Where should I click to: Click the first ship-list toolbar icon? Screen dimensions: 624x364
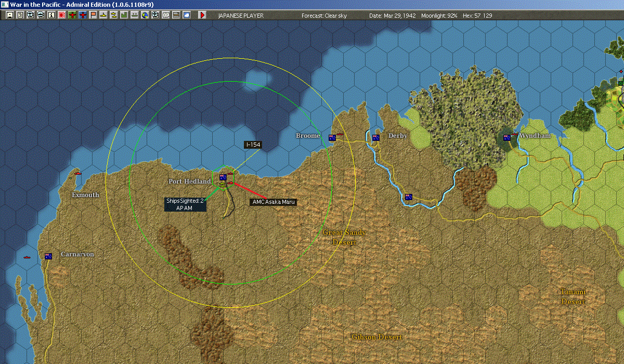click(31, 15)
